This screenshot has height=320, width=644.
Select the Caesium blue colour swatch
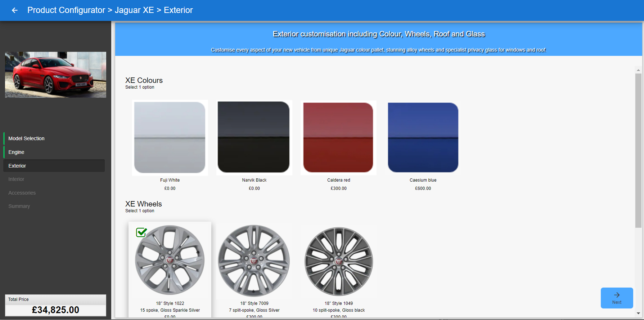(x=423, y=137)
